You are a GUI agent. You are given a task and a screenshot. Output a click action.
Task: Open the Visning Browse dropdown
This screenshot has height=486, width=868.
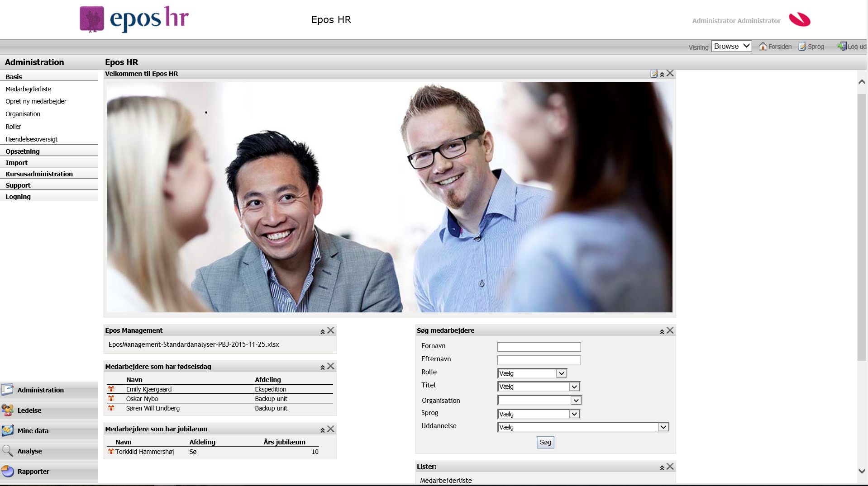pos(731,46)
